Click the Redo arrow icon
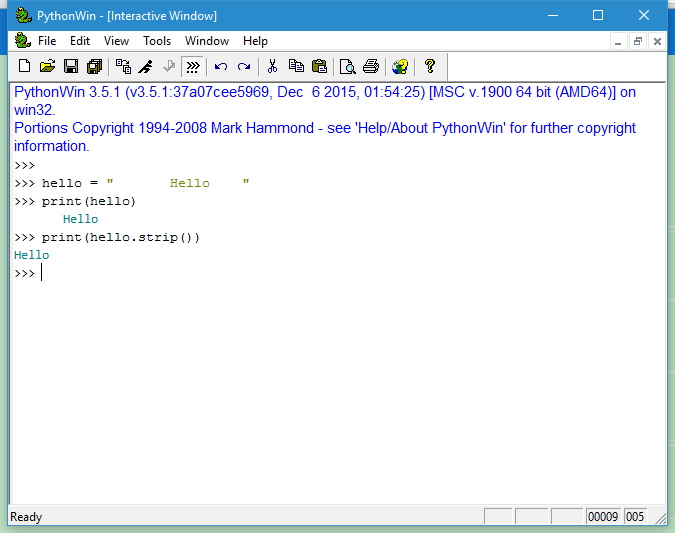This screenshot has width=675, height=533. 244,66
